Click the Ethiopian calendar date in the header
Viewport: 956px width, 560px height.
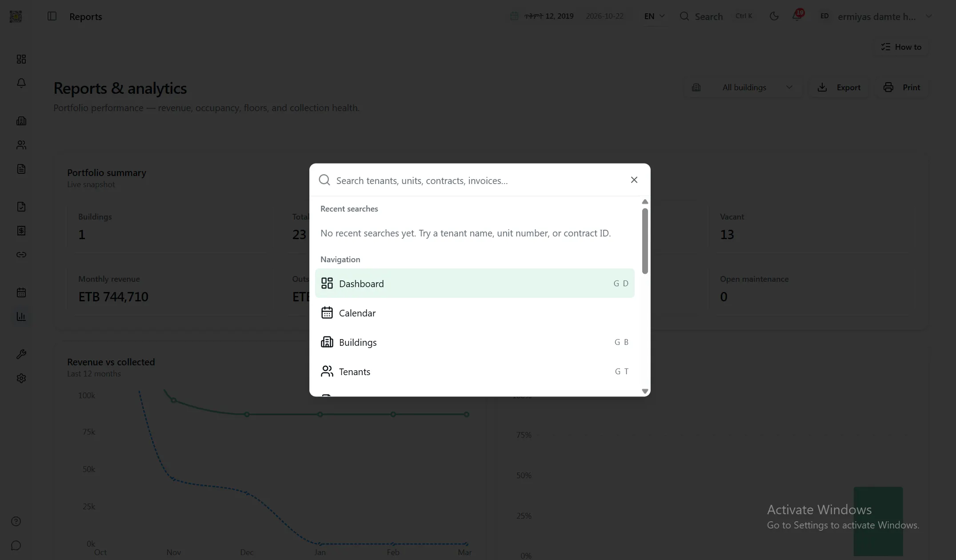tap(548, 16)
